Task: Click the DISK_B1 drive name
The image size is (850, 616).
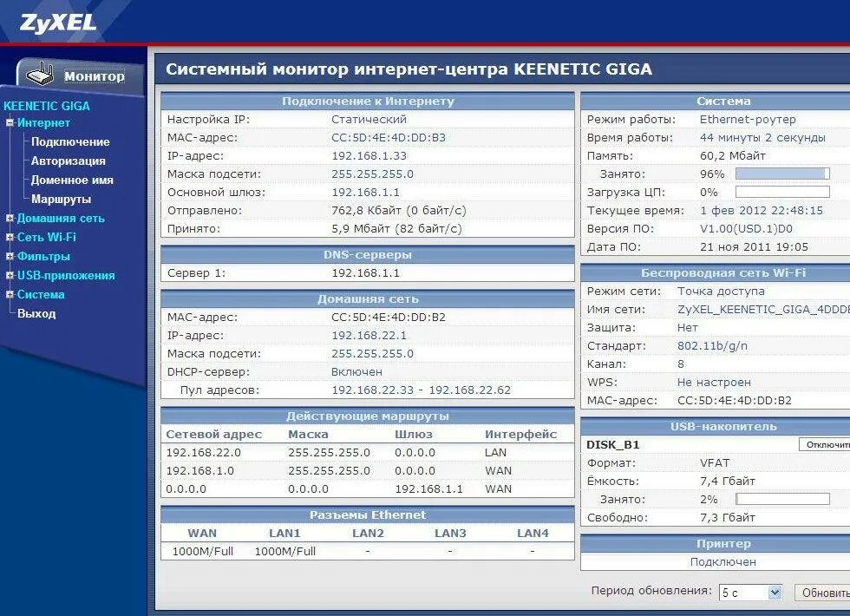Action: (612, 444)
